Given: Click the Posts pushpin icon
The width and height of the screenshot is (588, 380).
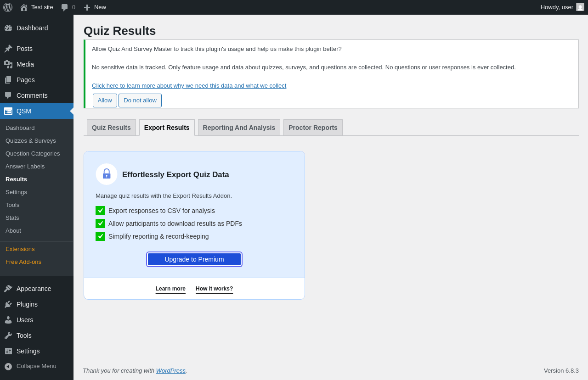Looking at the screenshot, I should (8, 49).
